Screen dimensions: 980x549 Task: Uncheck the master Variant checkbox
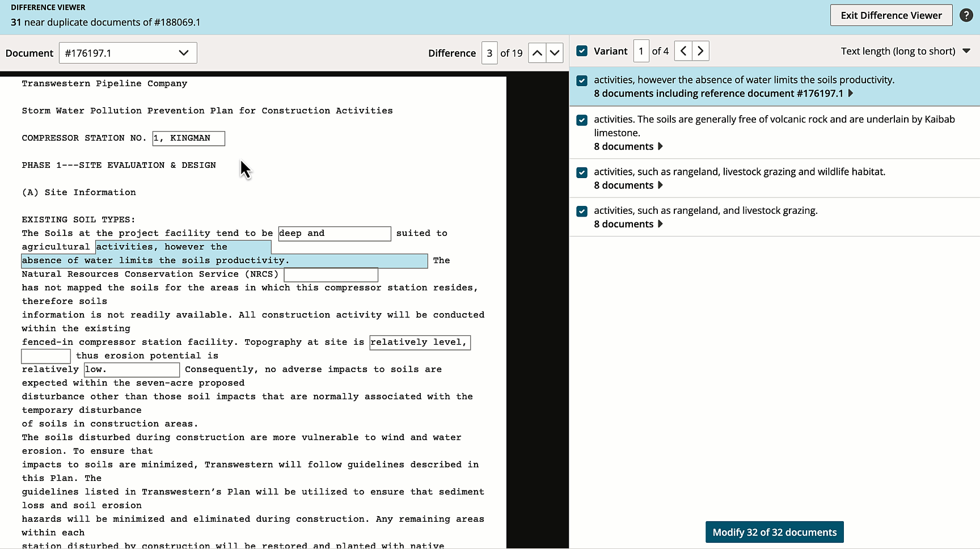582,50
